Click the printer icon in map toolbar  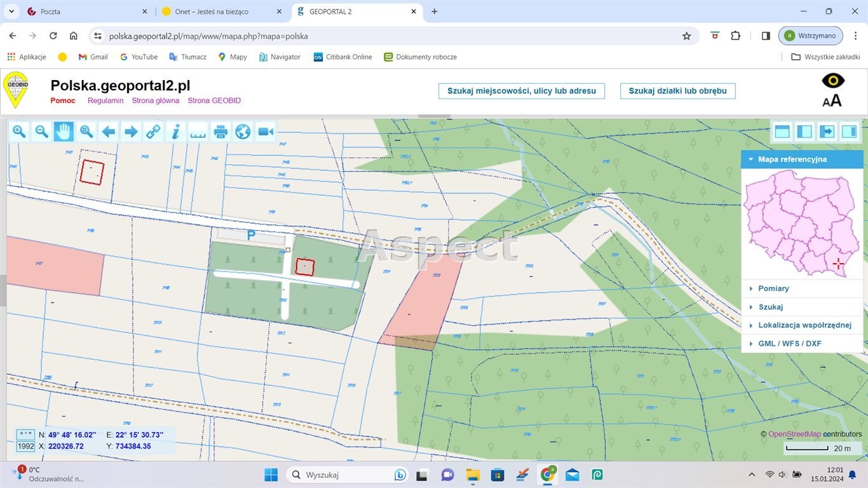coord(220,132)
